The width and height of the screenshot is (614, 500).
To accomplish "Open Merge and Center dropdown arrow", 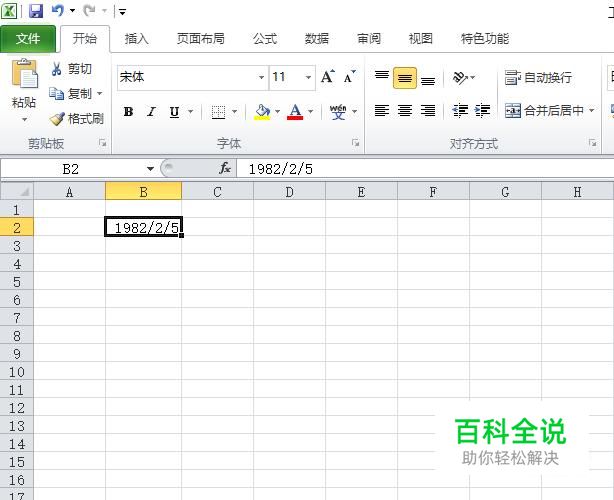I will (591, 110).
